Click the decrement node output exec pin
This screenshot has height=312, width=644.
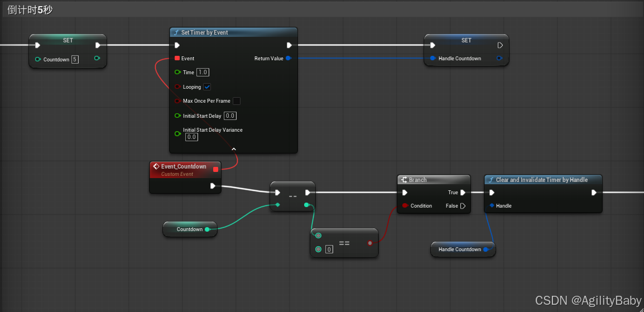(x=308, y=192)
